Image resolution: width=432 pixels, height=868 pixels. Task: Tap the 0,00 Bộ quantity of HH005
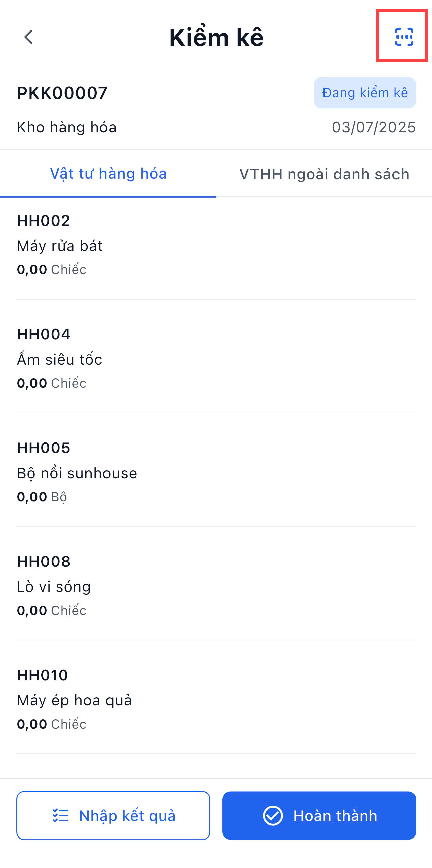(x=42, y=497)
